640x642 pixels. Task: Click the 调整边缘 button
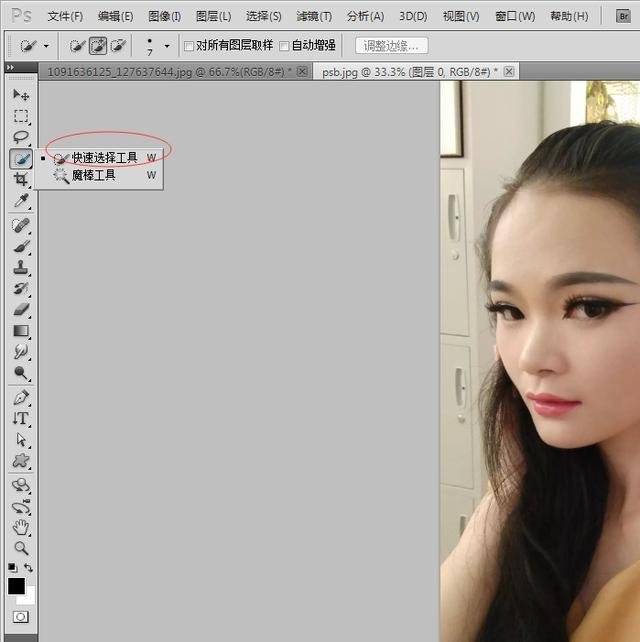point(391,45)
